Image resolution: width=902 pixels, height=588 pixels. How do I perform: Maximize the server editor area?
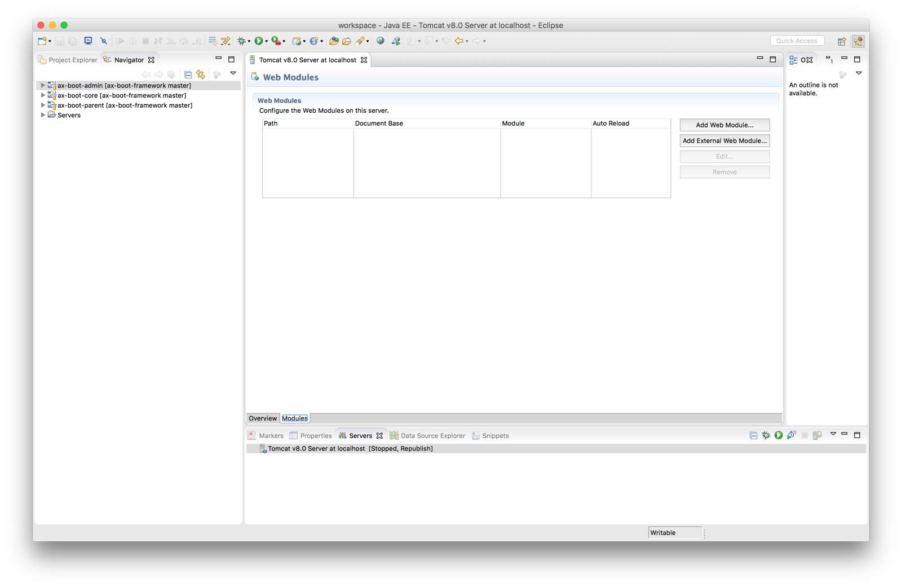773,59
